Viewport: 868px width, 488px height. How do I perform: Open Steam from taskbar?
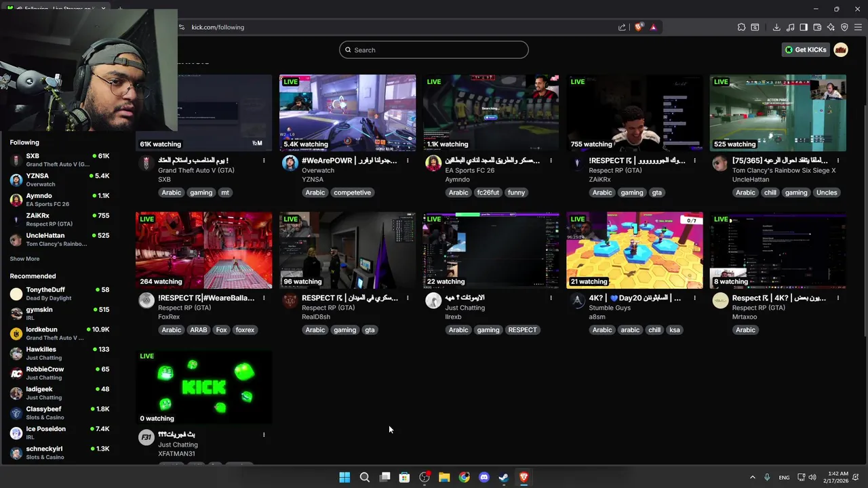click(x=504, y=477)
